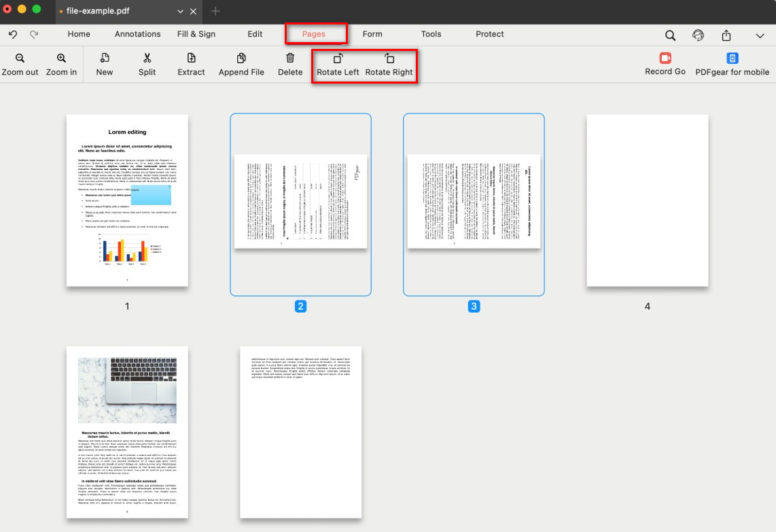
Task: Select blank page 4 thumbnail
Action: pyautogui.click(x=647, y=200)
